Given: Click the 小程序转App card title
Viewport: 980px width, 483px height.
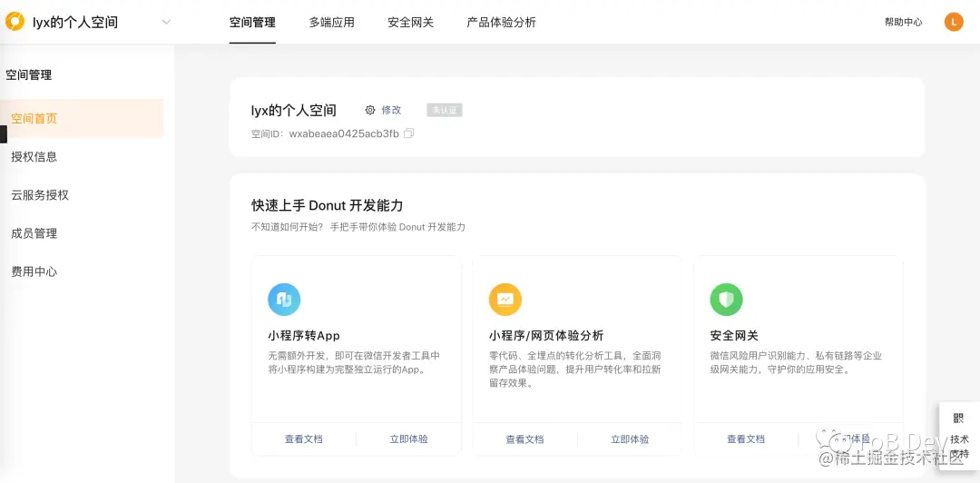Looking at the screenshot, I should pyautogui.click(x=304, y=335).
